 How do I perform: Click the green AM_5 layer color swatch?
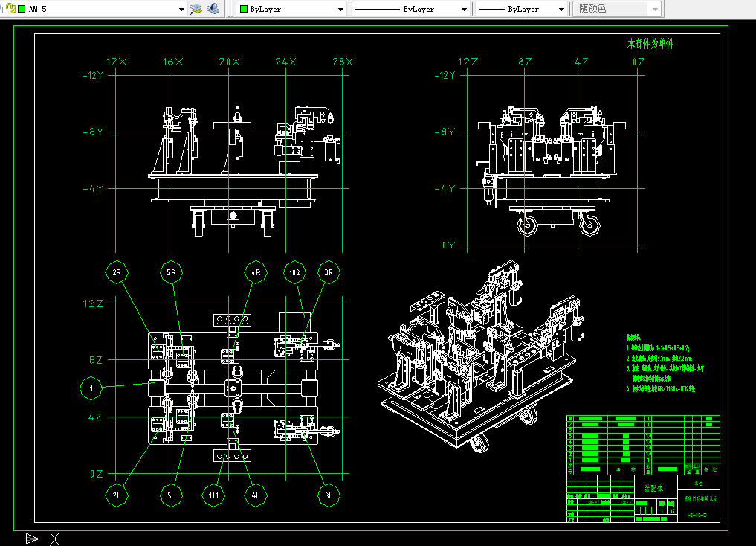coord(22,9)
